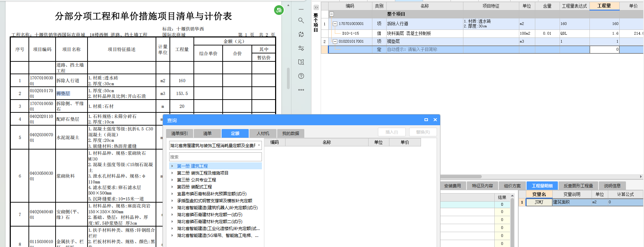Close the 查询 dialog
This screenshot has width=644, height=247.
(x=435, y=120)
